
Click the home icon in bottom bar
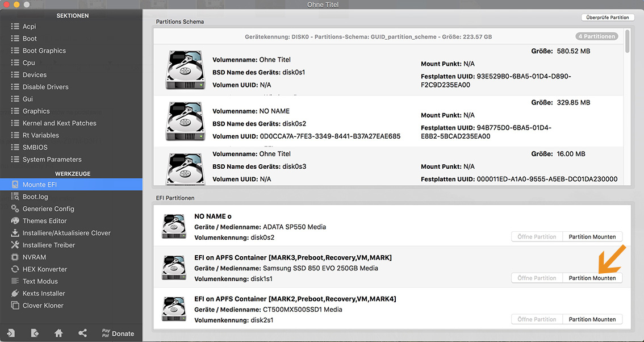point(58,333)
